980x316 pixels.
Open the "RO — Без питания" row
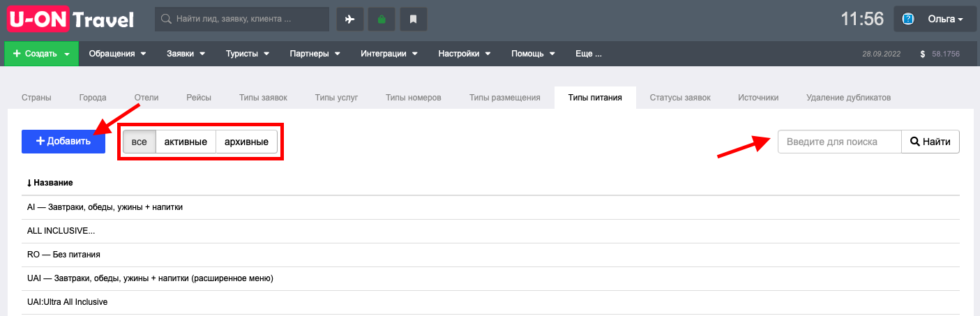pyautogui.click(x=490, y=255)
